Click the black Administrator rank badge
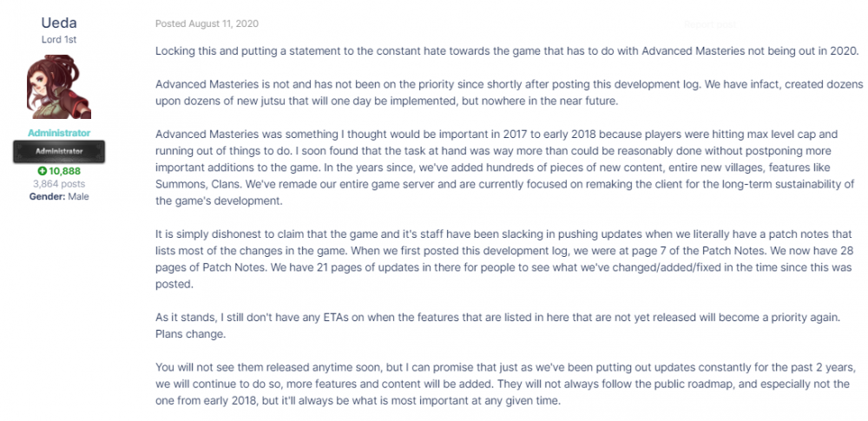This screenshot has height=421, width=868. (x=59, y=152)
